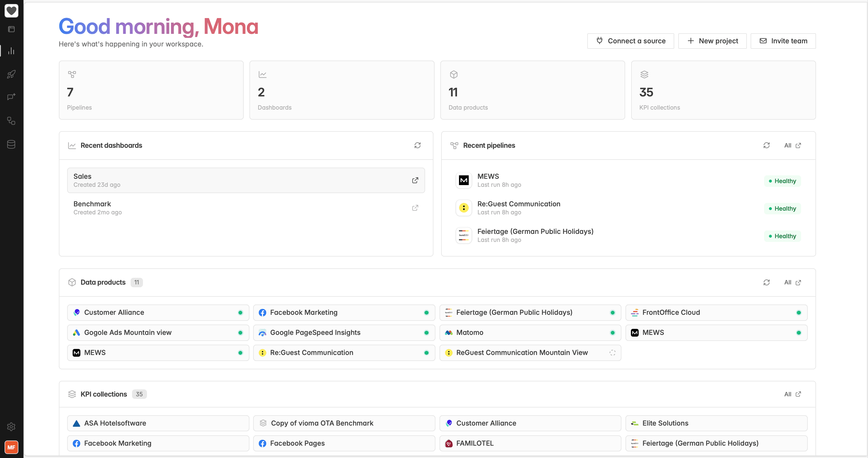Open ReGuest Communication Mountain View data product

point(530,353)
